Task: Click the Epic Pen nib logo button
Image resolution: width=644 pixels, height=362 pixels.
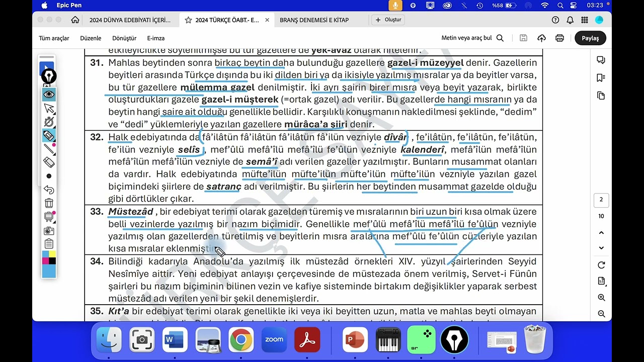Action: point(49,76)
